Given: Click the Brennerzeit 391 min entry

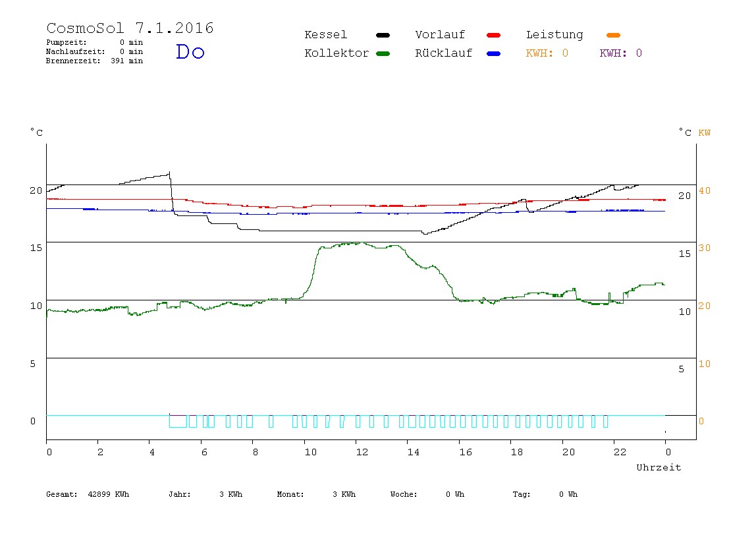Looking at the screenshot, I should [95, 61].
